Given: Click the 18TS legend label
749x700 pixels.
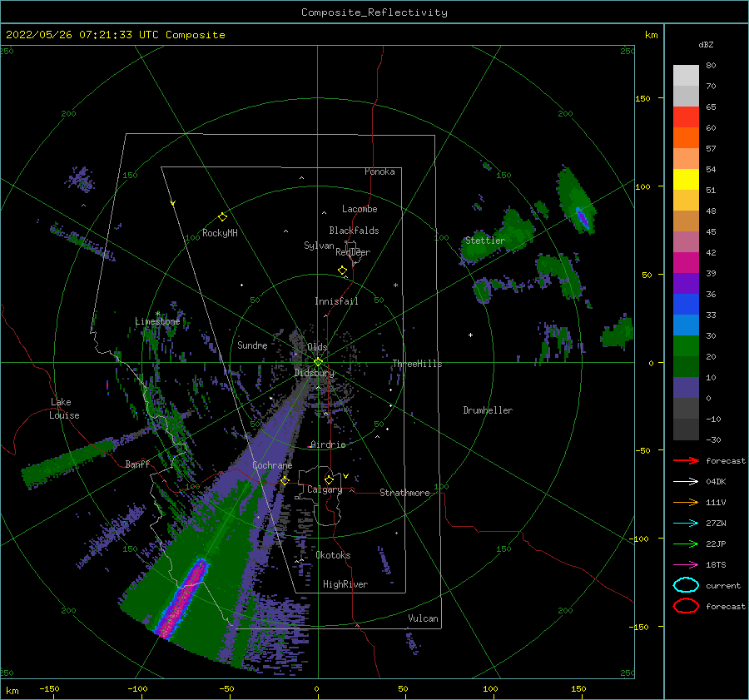Looking at the screenshot, I should (716, 565).
